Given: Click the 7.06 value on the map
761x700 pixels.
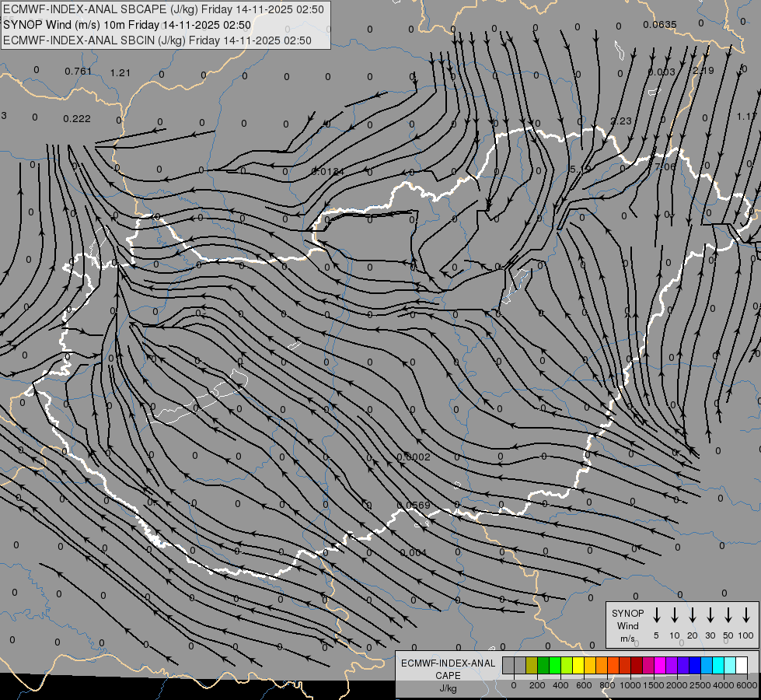Looking at the screenshot, I should pos(665,166).
